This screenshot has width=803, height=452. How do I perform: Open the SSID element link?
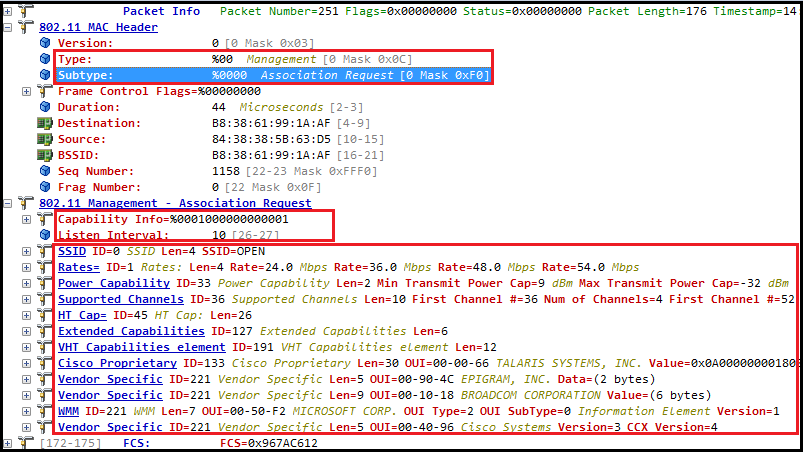coord(71,251)
